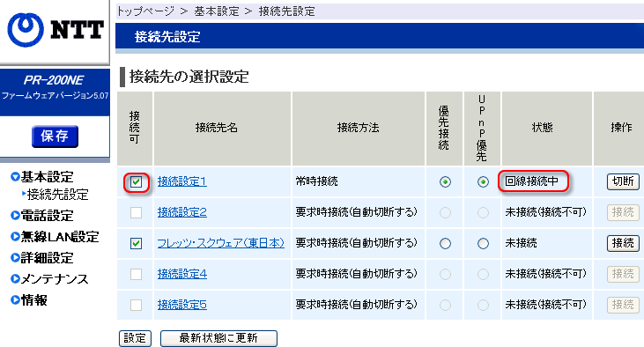The image size is (644, 347).
Task: Open the 詳細設定 menu
Action: (47, 258)
